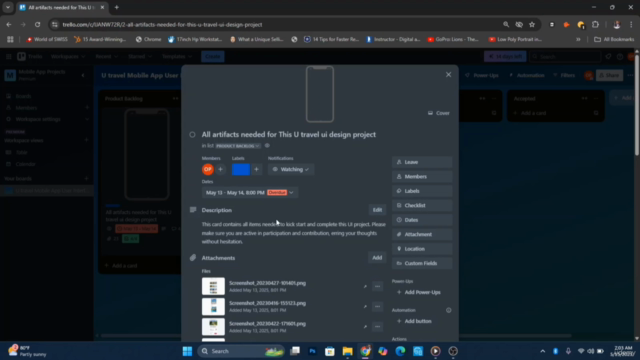Add a new attachment
640x360 pixels.
(377, 258)
